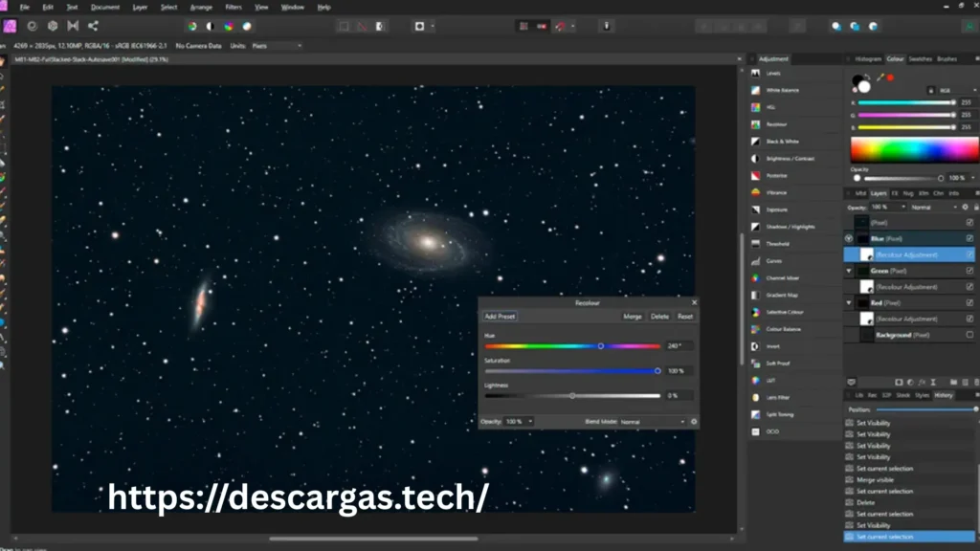Toggle visibility of topmost unnamed Pixel layer
The image size is (980, 551).
point(969,222)
